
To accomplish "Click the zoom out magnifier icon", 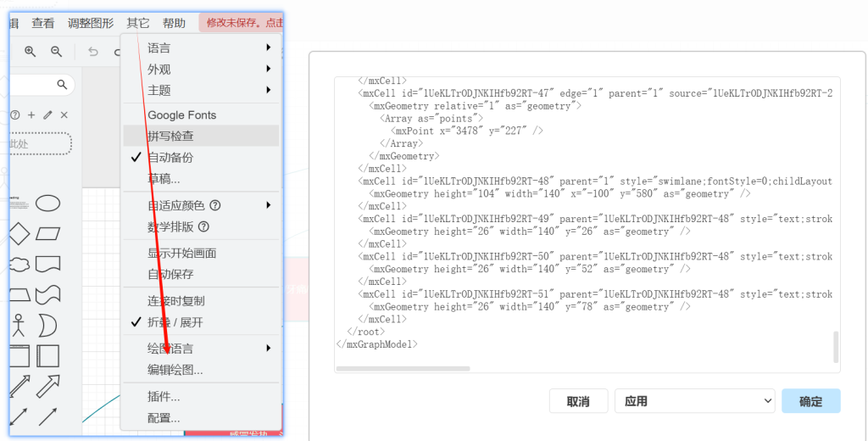I will [57, 52].
